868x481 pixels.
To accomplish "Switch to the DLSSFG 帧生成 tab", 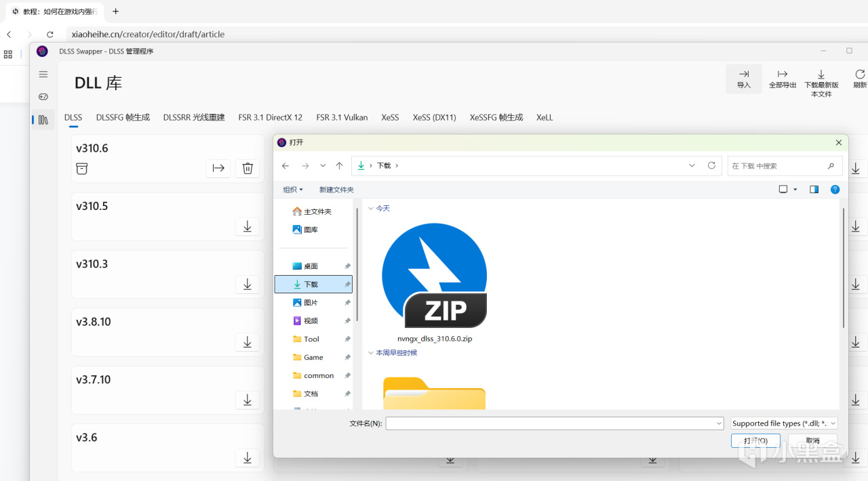I will click(123, 117).
